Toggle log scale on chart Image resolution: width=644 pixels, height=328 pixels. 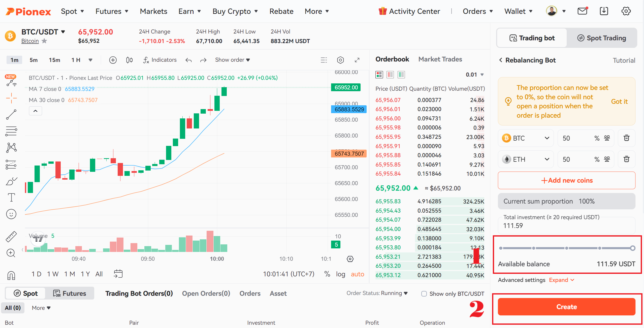(340, 274)
